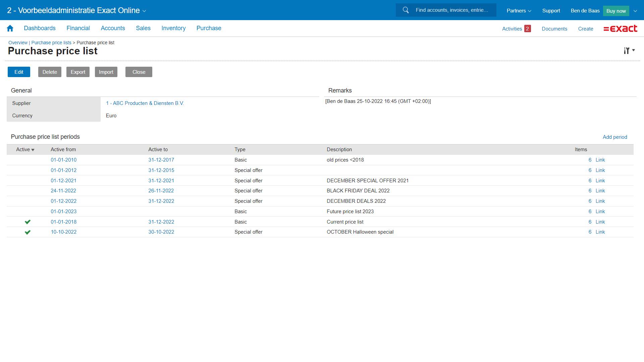Click the Exact logo
644x362 pixels.
click(620, 29)
